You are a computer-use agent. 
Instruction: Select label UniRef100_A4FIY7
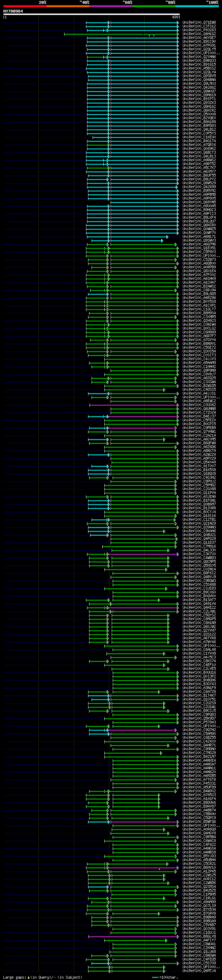click(x=199, y=940)
